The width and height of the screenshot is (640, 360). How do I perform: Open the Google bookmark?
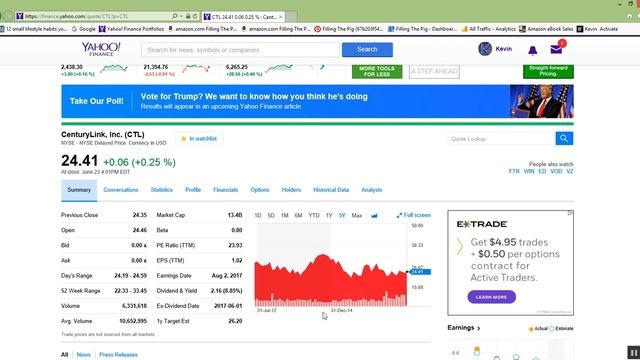tap(84, 29)
